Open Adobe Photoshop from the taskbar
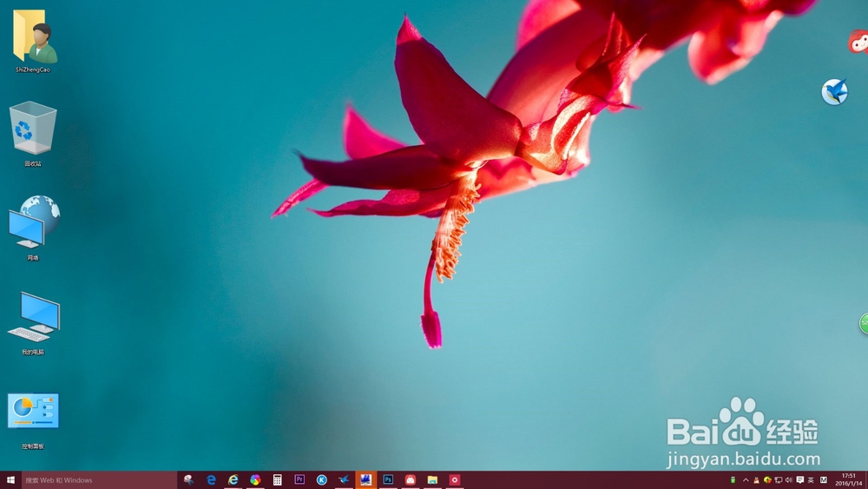This screenshot has width=868, height=489. 388,480
